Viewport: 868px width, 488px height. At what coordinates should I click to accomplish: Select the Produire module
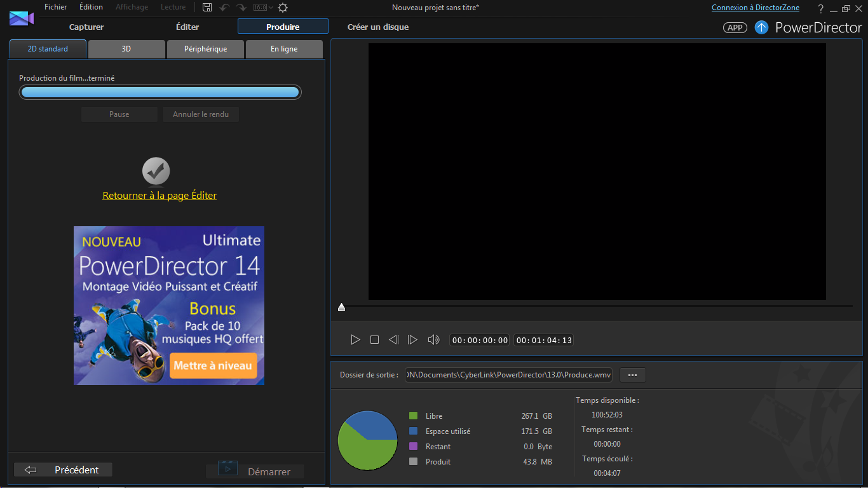[x=283, y=27]
